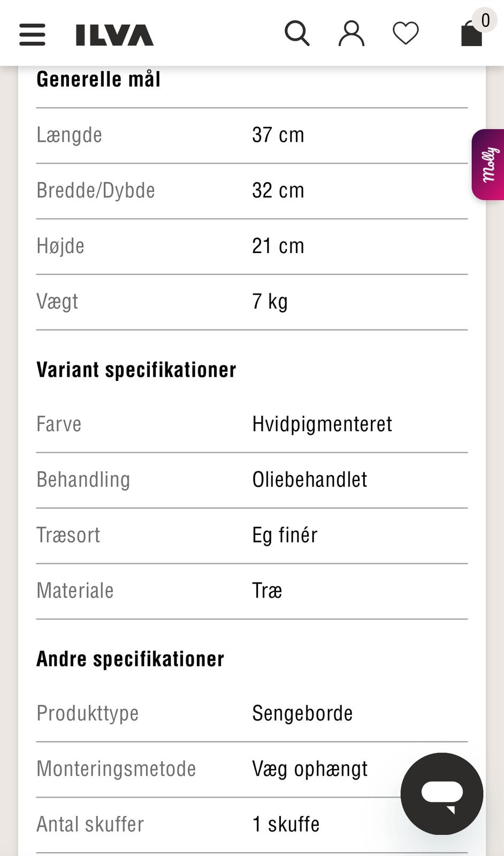This screenshot has height=856, width=504.
Task: Open the hamburger navigation menu
Action: coord(32,34)
